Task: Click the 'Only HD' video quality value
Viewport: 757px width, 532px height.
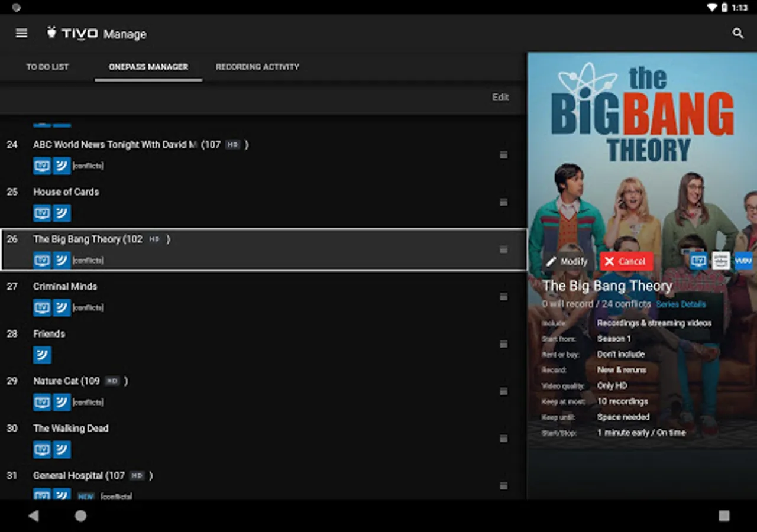Action: pos(612,385)
